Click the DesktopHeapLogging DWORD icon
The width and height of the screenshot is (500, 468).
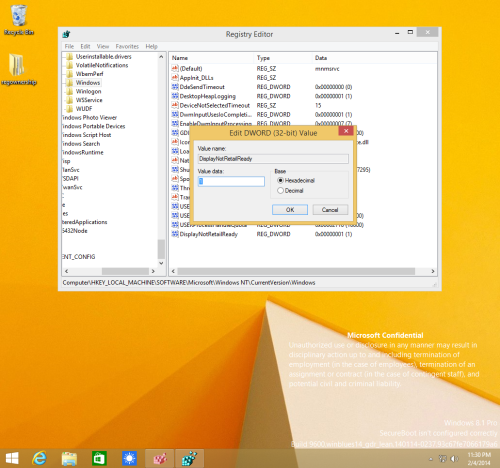click(175, 96)
